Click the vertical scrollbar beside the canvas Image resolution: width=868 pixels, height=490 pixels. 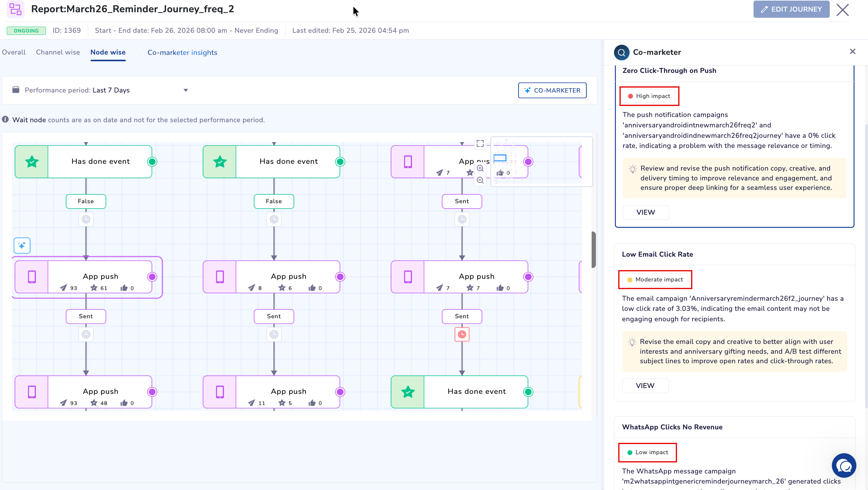pyautogui.click(x=593, y=250)
